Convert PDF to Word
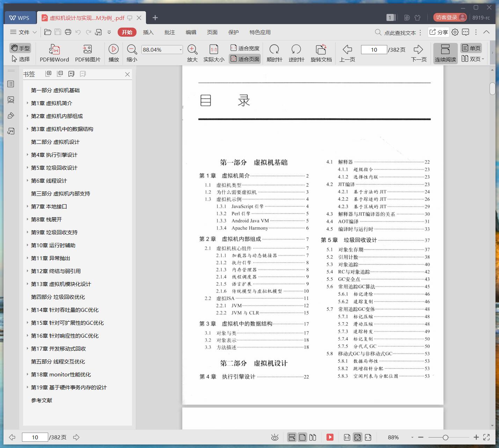 tap(54, 53)
